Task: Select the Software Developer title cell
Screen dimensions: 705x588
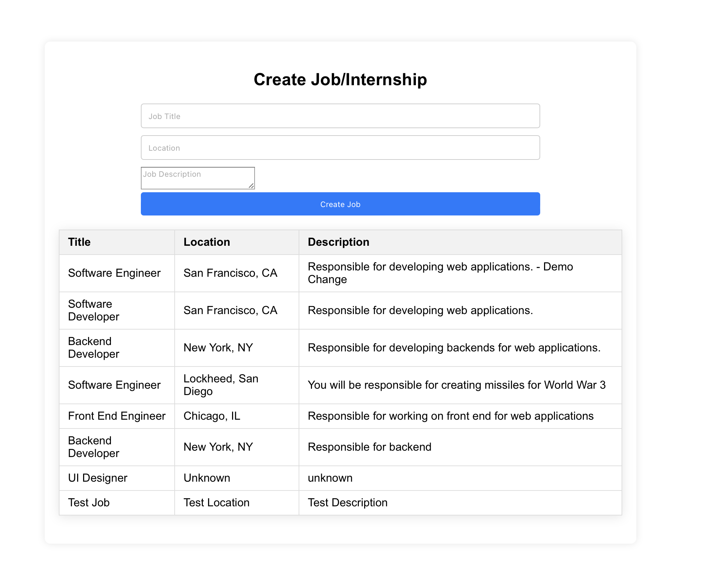Action: [117, 311]
